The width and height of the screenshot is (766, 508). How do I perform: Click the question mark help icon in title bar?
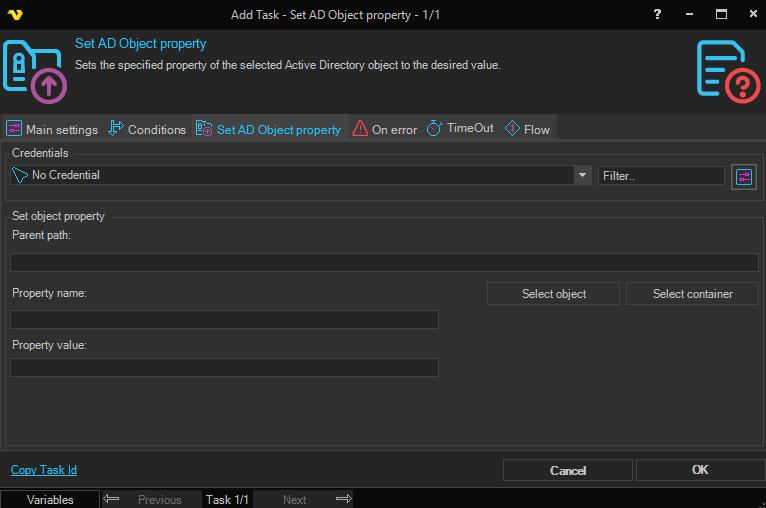pos(657,15)
